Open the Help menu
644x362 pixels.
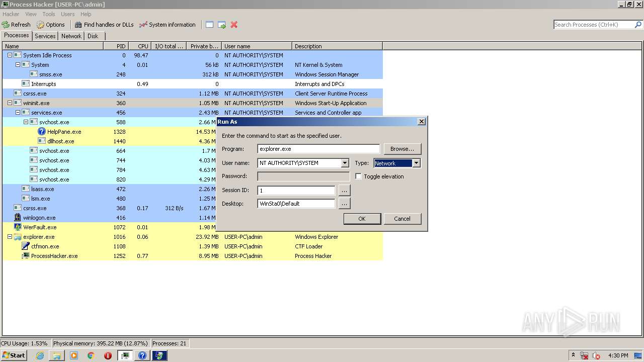pos(86,14)
